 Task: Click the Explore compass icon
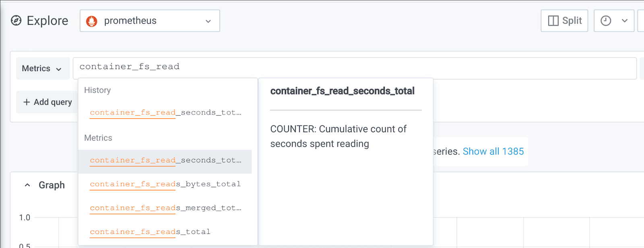(16, 20)
